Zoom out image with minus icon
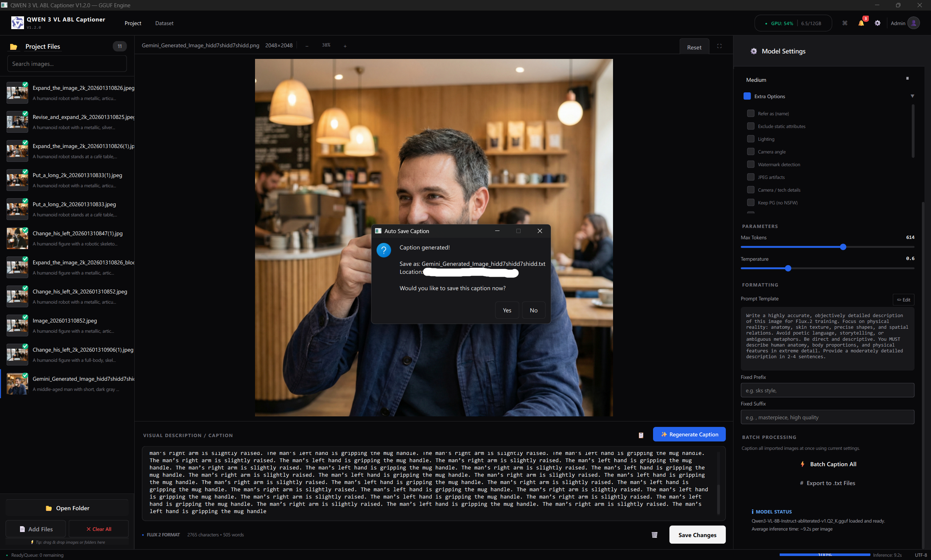The width and height of the screenshot is (931, 560). pyautogui.click(x=307, y=46)
